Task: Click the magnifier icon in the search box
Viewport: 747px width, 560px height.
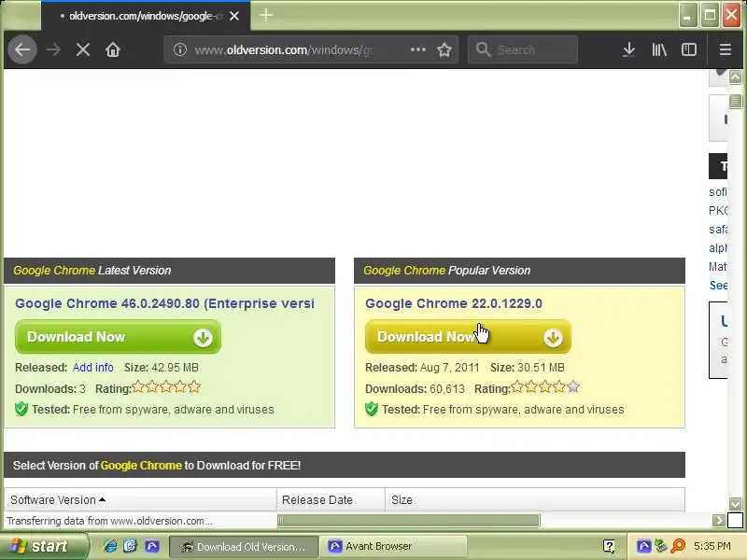Action: tap(483, 49)
